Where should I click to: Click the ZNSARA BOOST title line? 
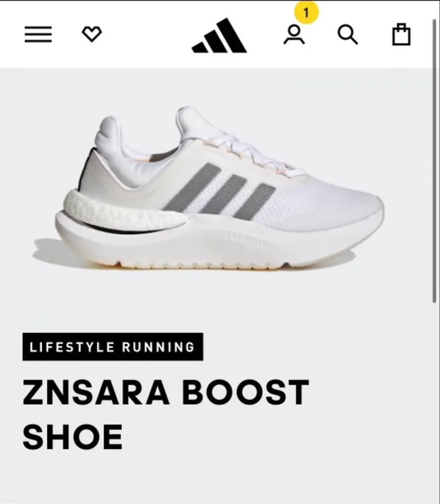(x=166, y=393)
